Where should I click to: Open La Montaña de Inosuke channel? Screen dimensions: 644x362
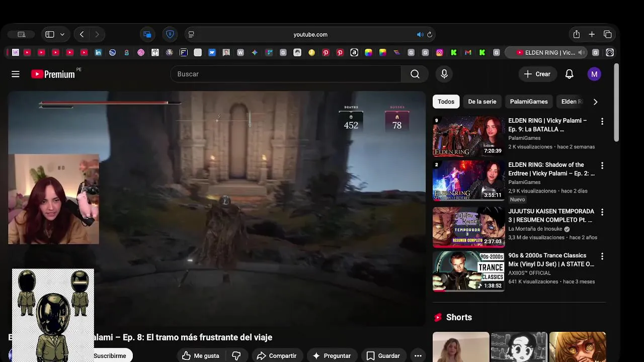pos(535,229)
